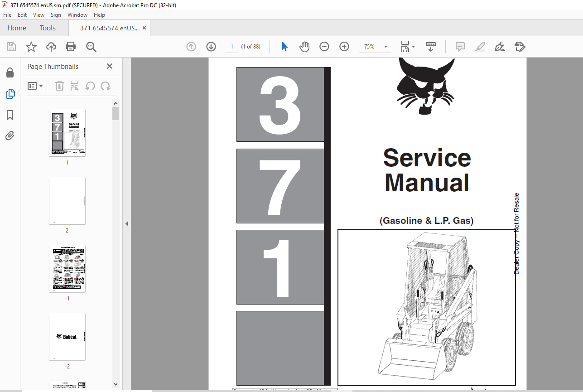Click the cloud upload icon
Viewport: 583px width, 392px height.
tap(51, 47)
